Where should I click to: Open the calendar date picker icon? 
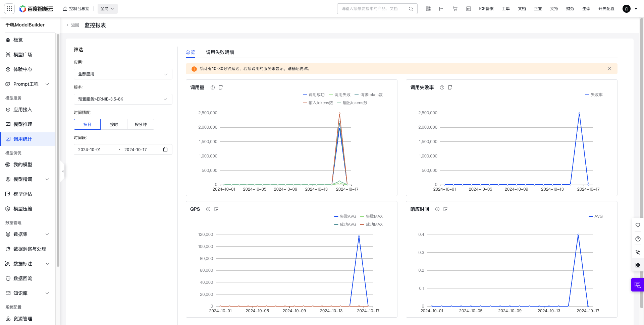point(165,149)
